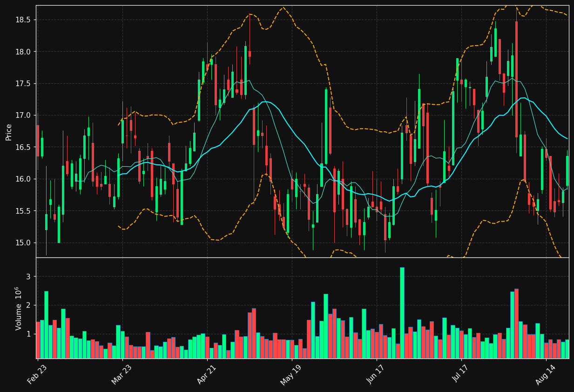Click the tallest red volume bar near 2.5
This screenshot has height=392, width=574.
coord(516,324)
